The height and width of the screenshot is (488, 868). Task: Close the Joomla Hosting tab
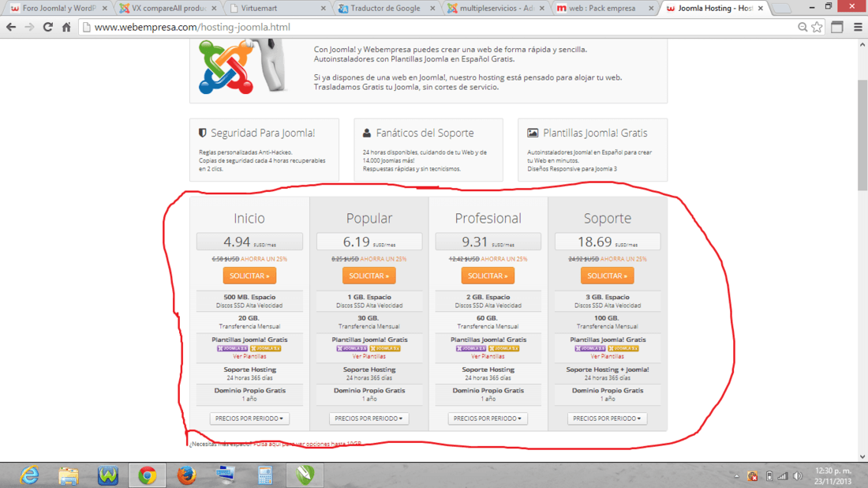click(761, 9)
